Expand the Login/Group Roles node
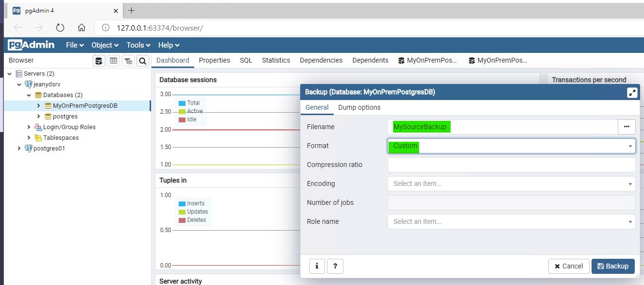Viewport: 644px width, 285px height. [x=29, y=127]
